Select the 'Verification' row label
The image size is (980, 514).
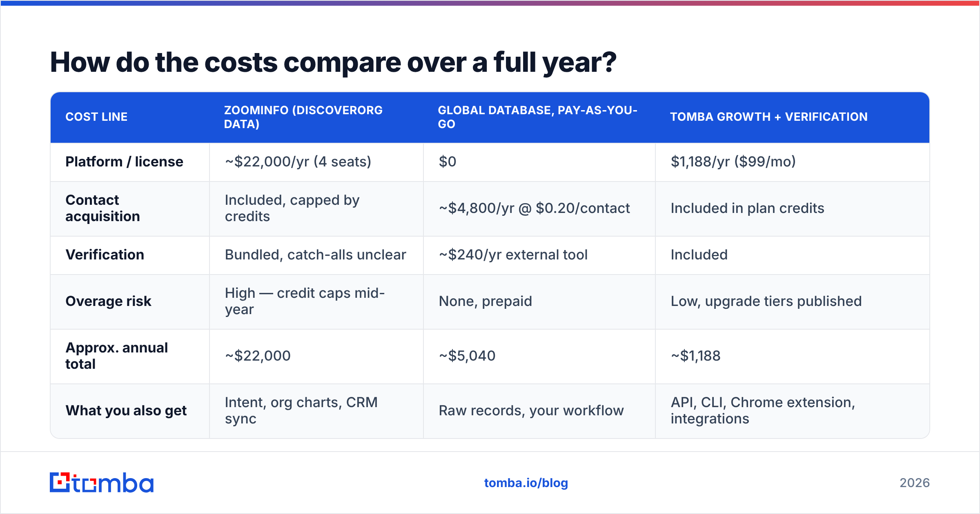click(105, 255)
